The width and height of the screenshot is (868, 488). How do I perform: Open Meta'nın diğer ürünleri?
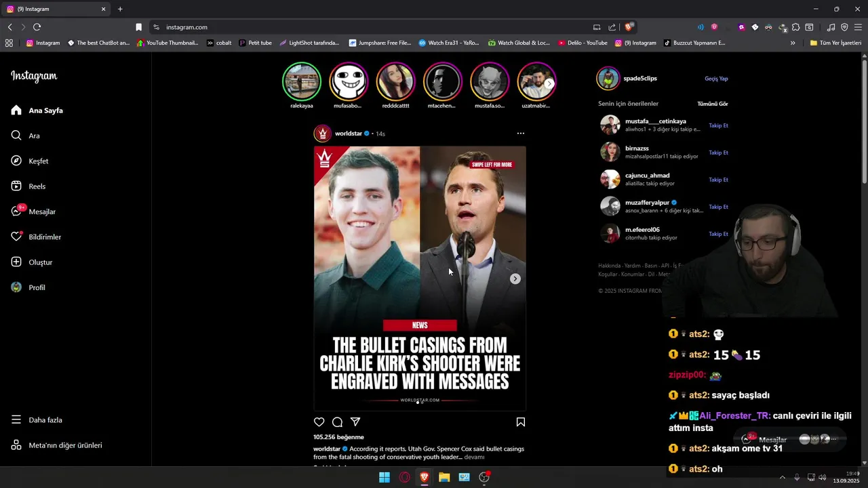click(x=56, y=445)
